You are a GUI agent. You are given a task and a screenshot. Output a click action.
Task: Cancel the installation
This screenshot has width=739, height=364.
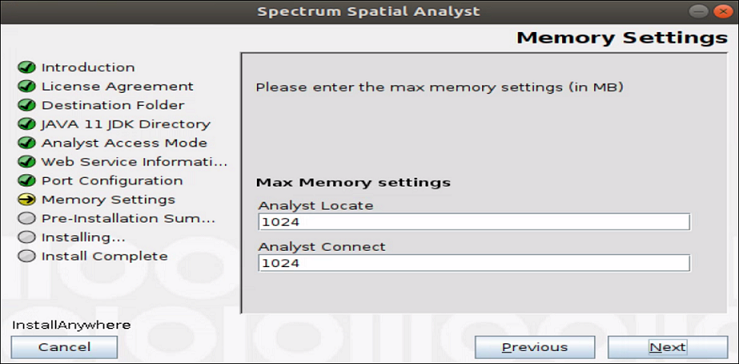(x=64, y=347)
